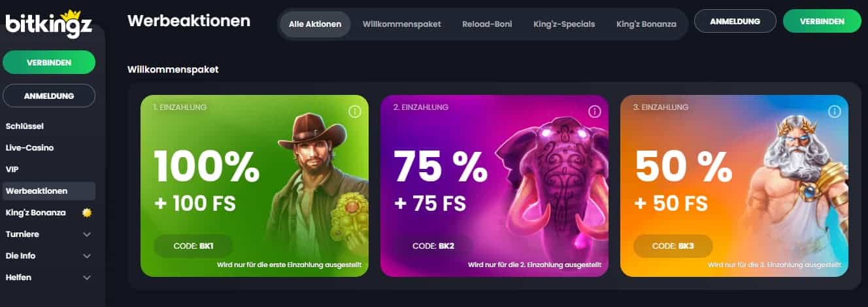This screenshot has height=307, width=868.
Task: Open info icon on 50 % bonus card
Action: (x=835, y=111)
